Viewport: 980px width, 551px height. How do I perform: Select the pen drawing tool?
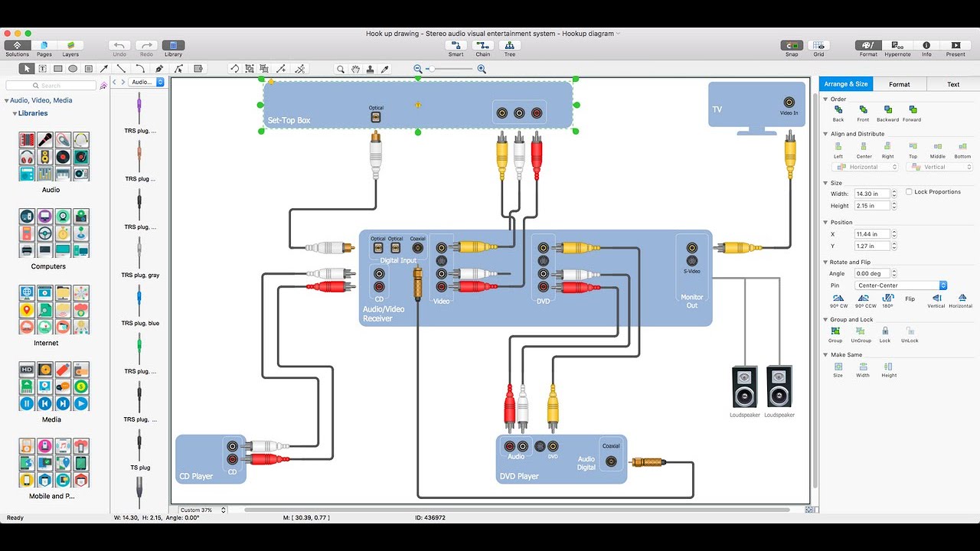coord(159,69)
